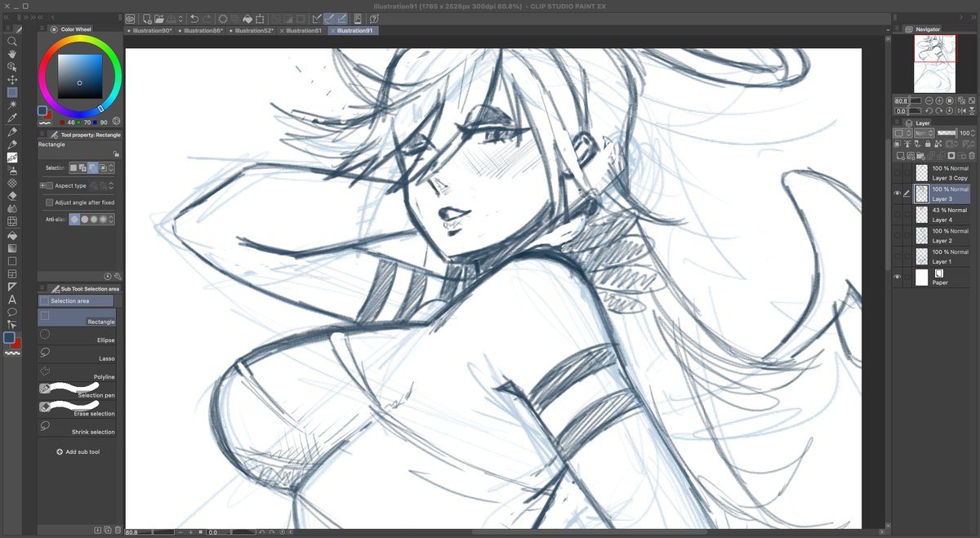Click Add sub tool at panel bottom
This screenshot has height=538, width=980.
pyautogui.click(x=78, y=451)
